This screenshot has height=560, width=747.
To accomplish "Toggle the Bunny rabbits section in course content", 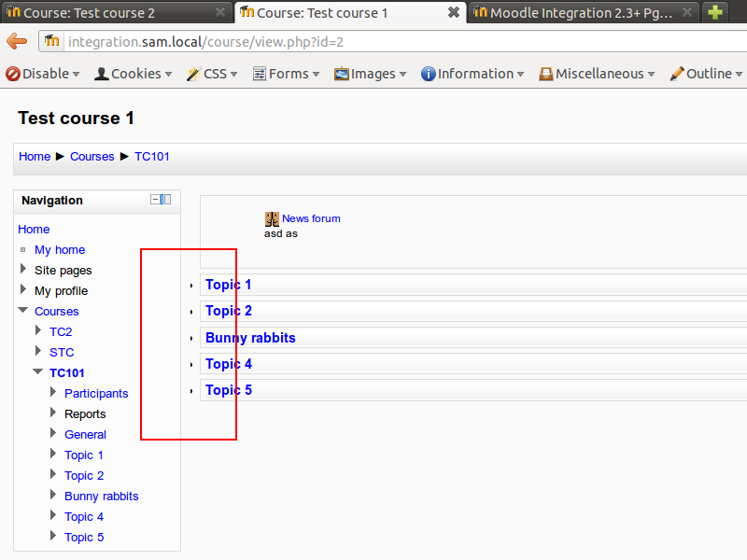I will [191, 339].
